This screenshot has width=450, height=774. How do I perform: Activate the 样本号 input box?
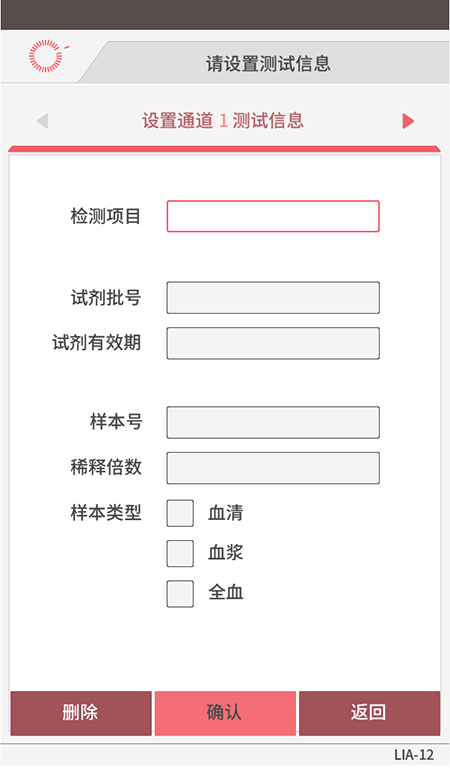[273, 423]
